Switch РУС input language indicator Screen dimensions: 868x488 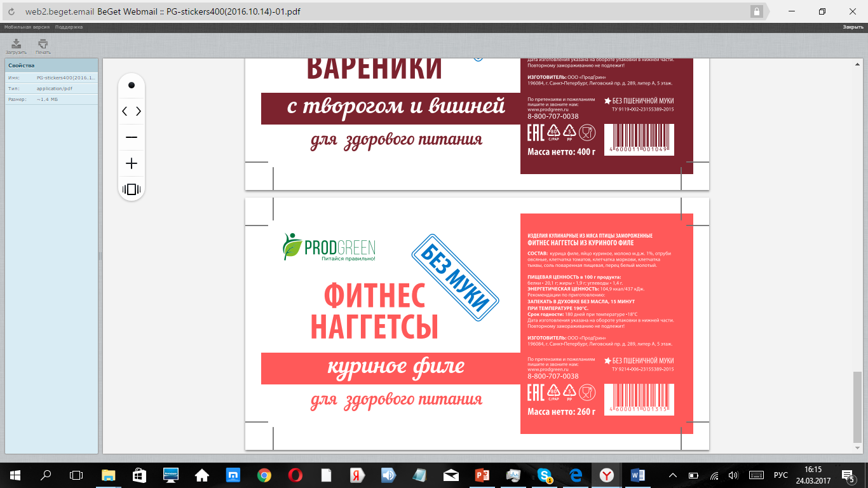coord(781,475)
